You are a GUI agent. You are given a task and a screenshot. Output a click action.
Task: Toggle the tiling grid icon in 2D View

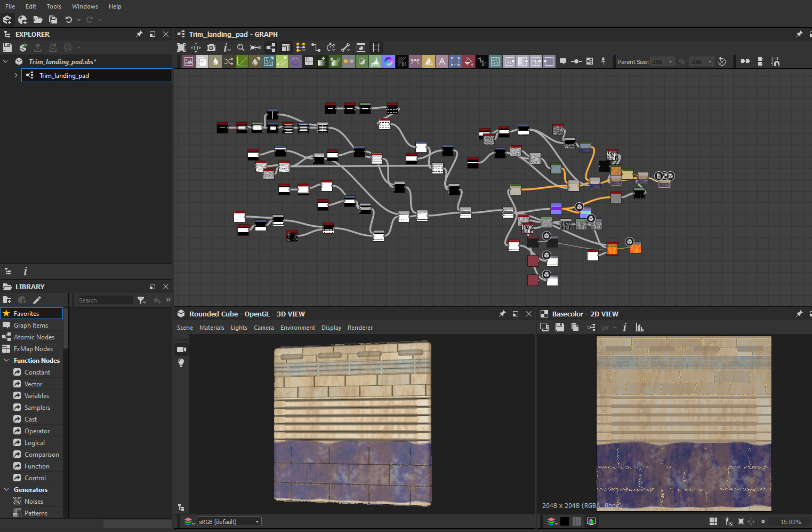point(713,521)
